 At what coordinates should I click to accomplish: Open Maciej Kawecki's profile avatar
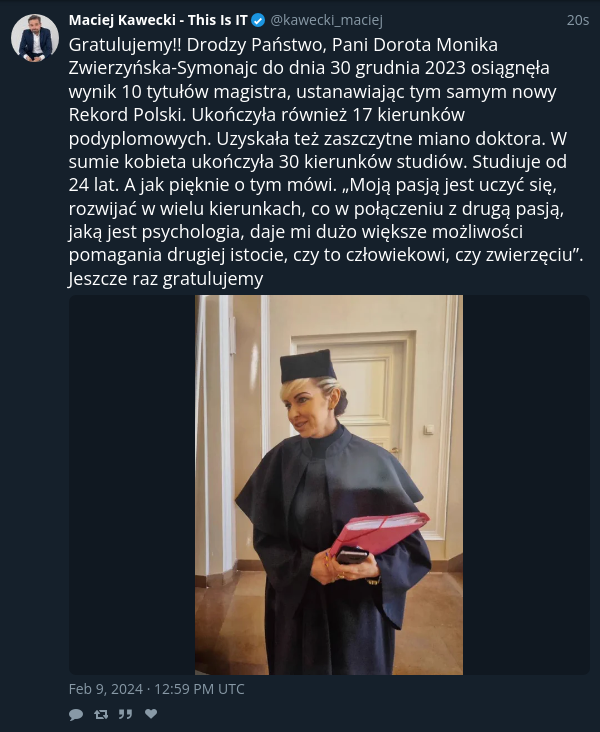click(x=35, y=38)
